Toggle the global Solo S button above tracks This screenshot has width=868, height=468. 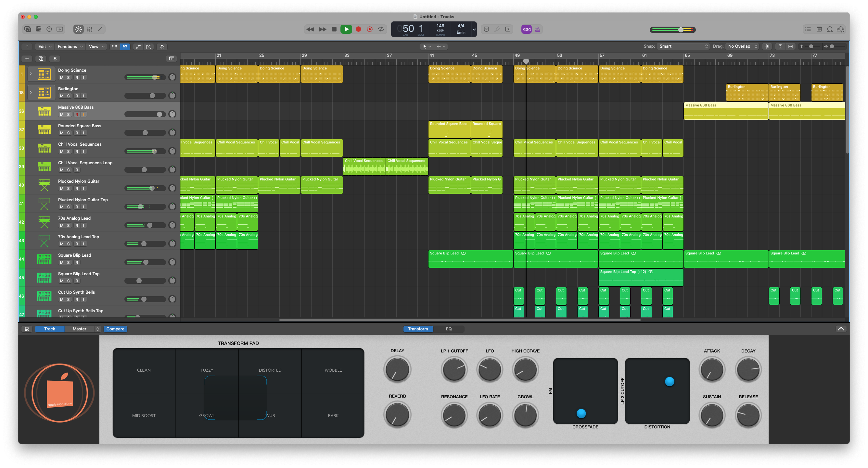coord(55,59)
